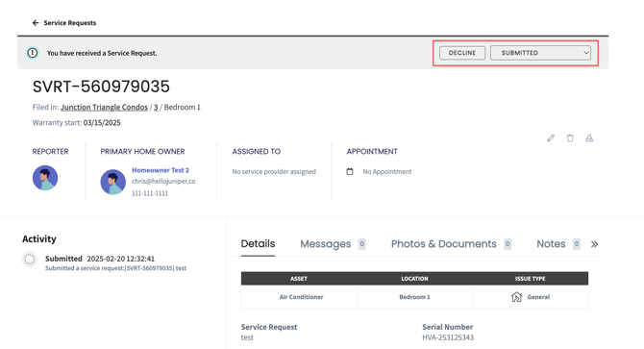Viewport: 644px width, 349px height.
Task: Click the activity timestamp 2025-02-20 12:32:41
Action: coord(121,259)
